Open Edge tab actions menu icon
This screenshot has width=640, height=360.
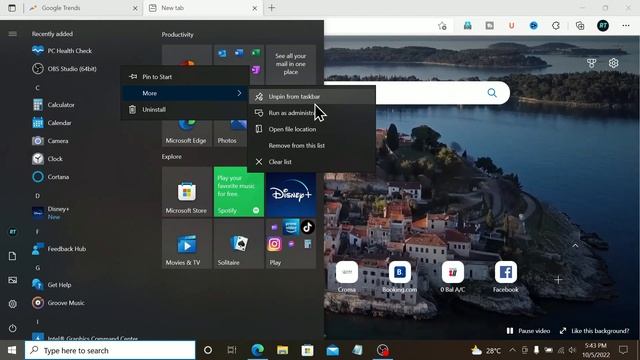coord(12,8)
